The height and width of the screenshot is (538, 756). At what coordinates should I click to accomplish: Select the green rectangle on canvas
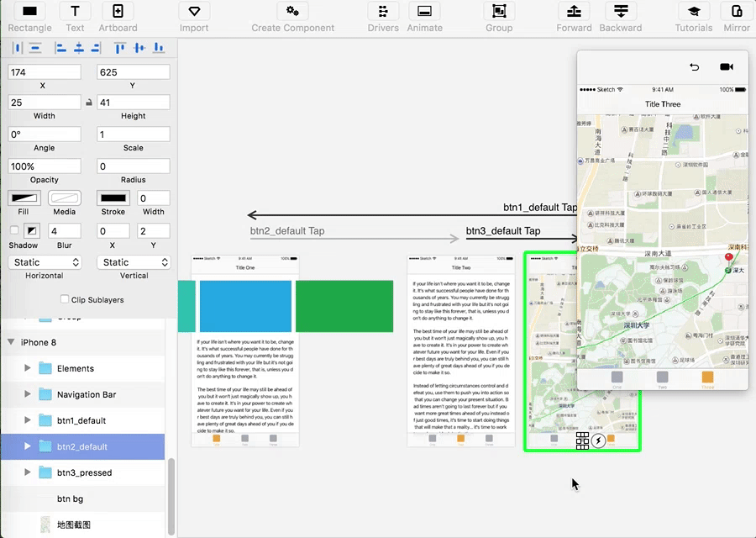tap(344, 306)
